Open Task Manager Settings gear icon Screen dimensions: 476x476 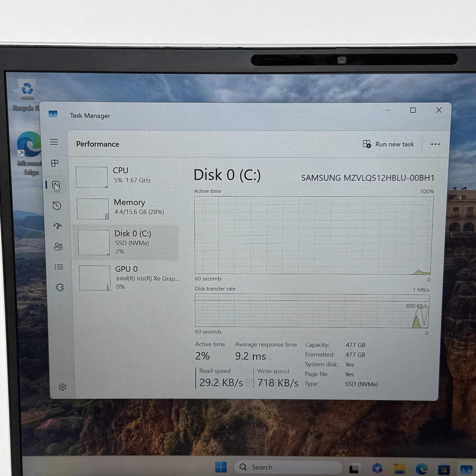coord(62,387)
